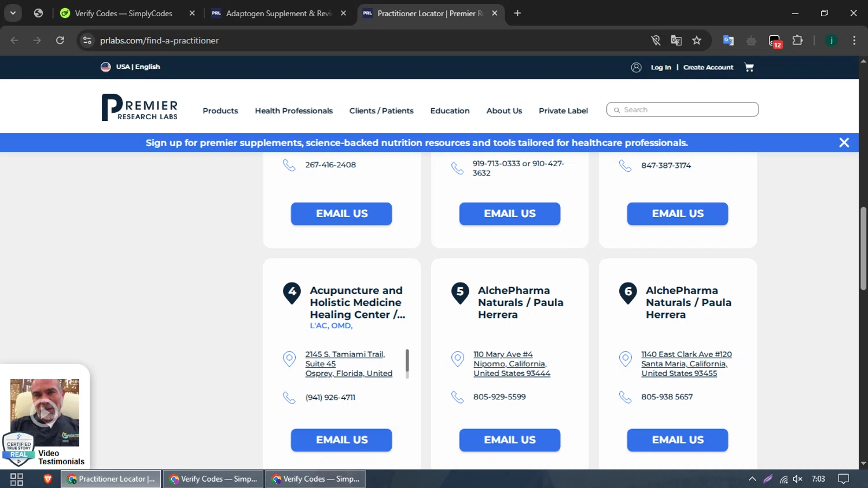Image resolution: width=868 pixels, height=488 pixels.
Task: Click location icon beside 110 Mary Ave
Action: [457, 359]
